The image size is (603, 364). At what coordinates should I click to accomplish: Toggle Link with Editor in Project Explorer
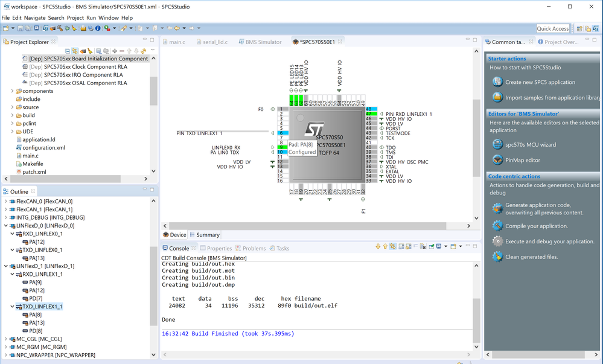(75, 51)
